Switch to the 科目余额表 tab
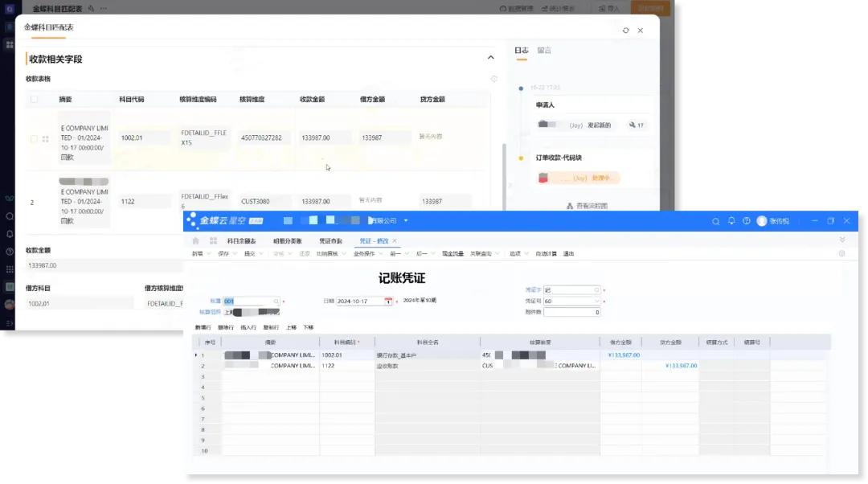868x484 pixels. [x=241, y=241]
